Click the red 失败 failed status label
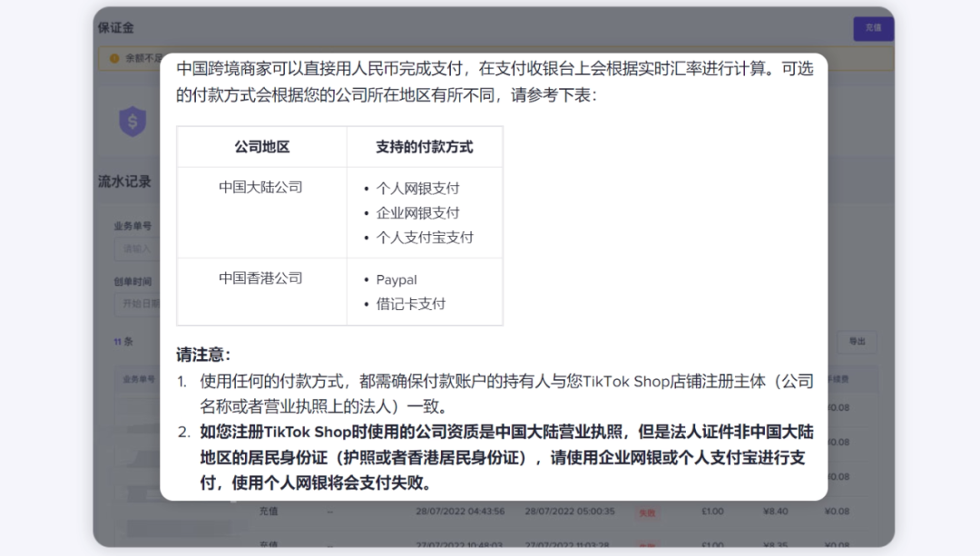The image size is (980, 556). coord(648,512)
